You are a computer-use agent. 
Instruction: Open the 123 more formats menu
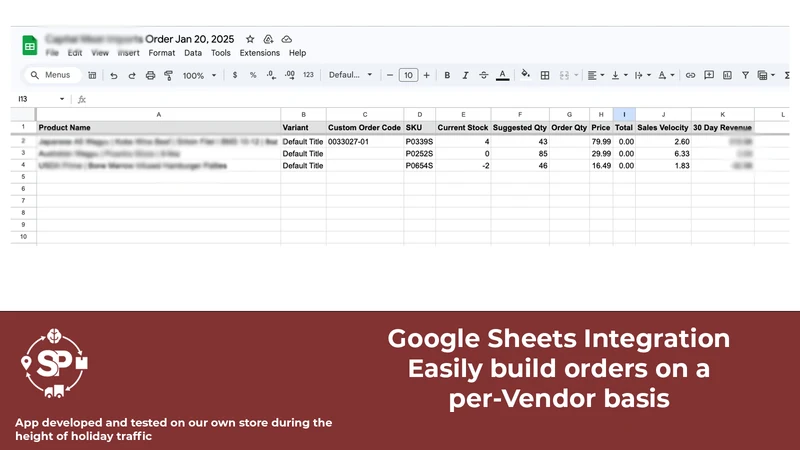tap(308, 75)
